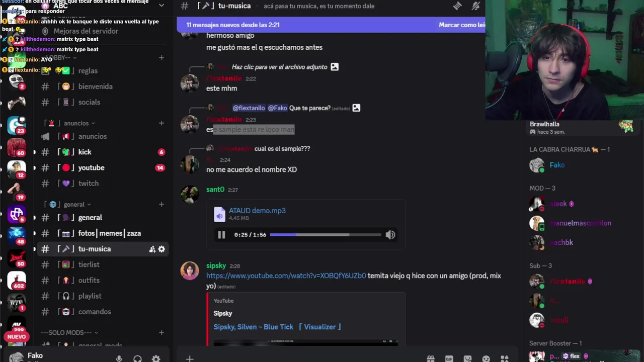The image size is (644, 362).
Task: Mute the audio player volume speaker
Action: (390, 235)
